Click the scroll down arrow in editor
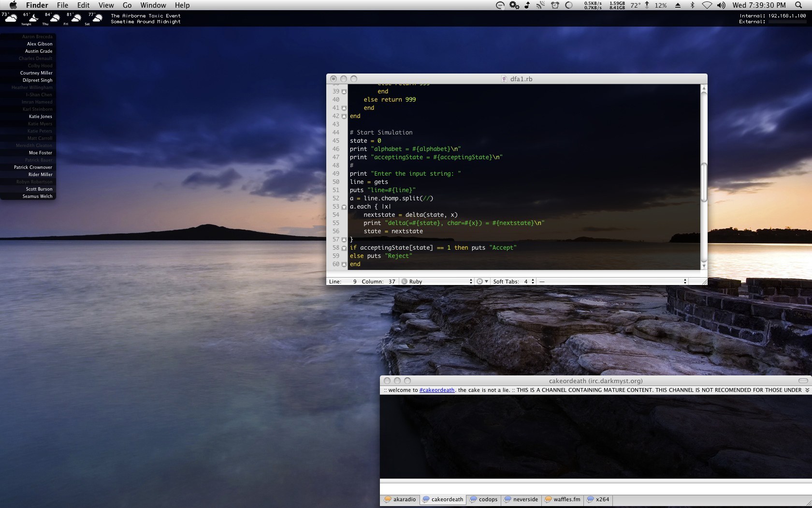Viewport: 812px width, 508px height. point(704,266)
